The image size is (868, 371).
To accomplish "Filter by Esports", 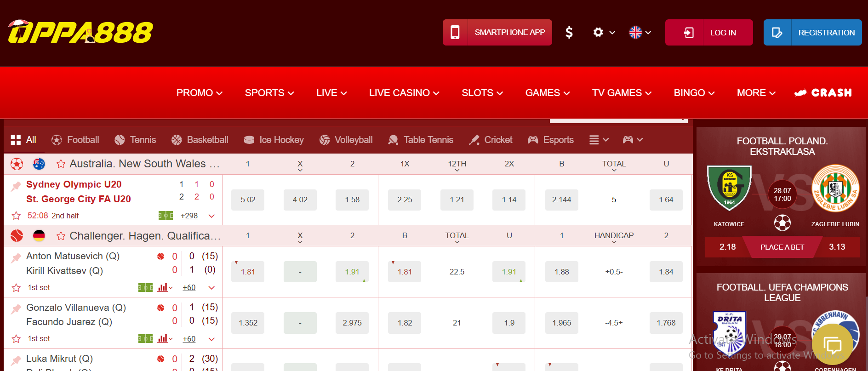I will [x=551, y=140].
